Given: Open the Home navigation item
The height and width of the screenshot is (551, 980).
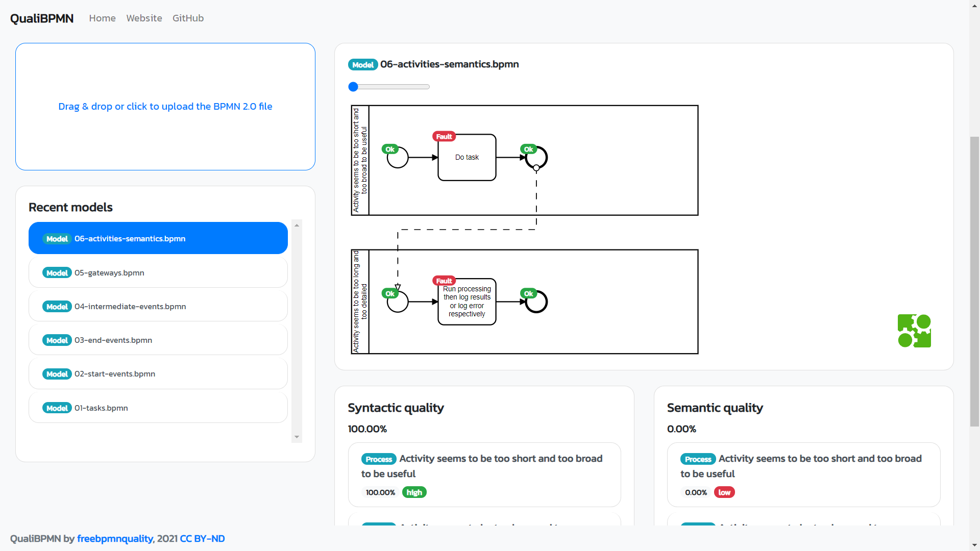Looking at the screenshot, I should pyautogui.click(x=102, y=18).
